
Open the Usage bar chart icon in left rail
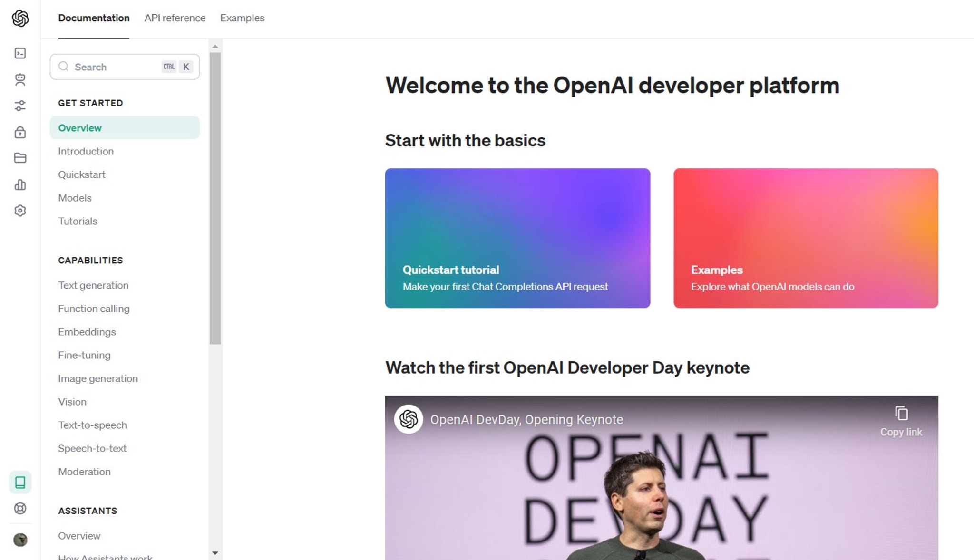point(20,184)
